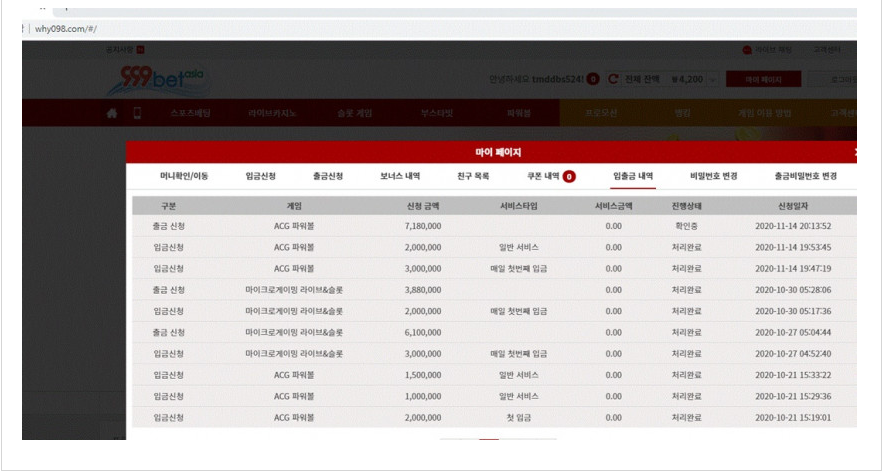Click the coupon count badge on 쿠폰 내역

coord(569,177)
